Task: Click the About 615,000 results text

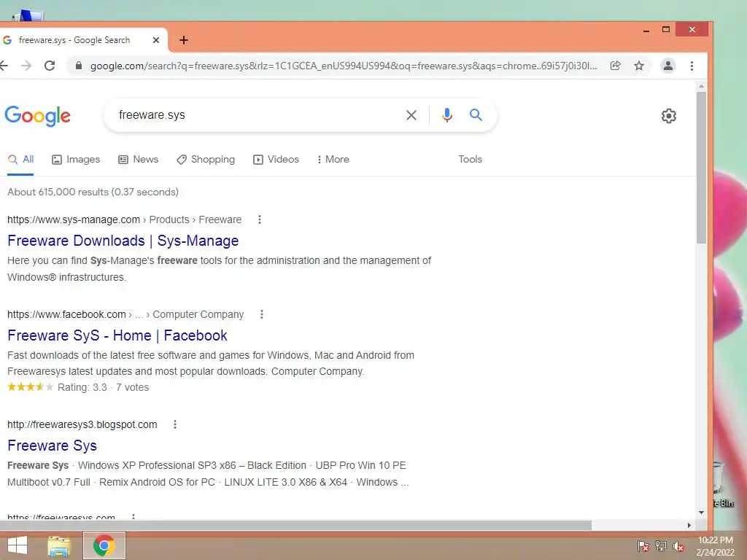Action: tap(93, 192)
